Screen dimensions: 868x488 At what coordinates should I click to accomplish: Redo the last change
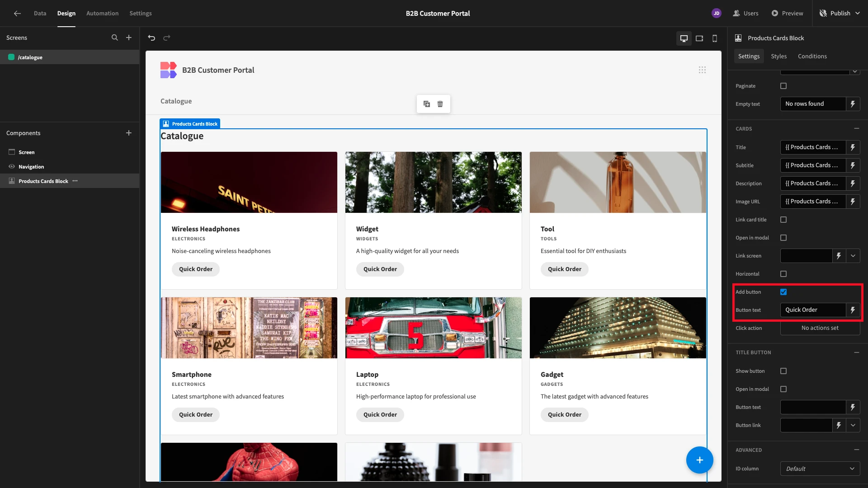point(167,38)
